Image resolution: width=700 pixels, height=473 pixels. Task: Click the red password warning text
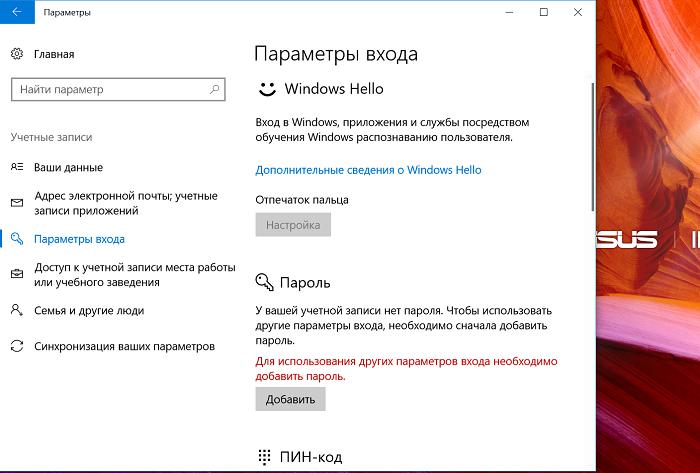coord(406,369)
